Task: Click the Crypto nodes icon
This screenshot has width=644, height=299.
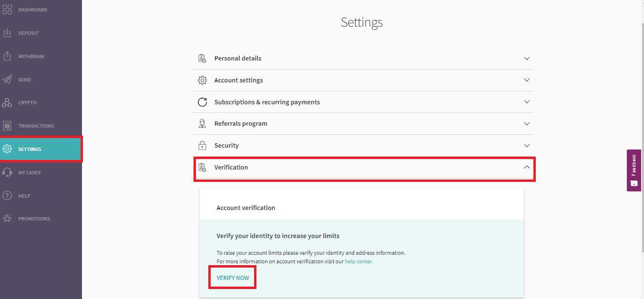Action: pyautogui.click(x=7, y=102)
